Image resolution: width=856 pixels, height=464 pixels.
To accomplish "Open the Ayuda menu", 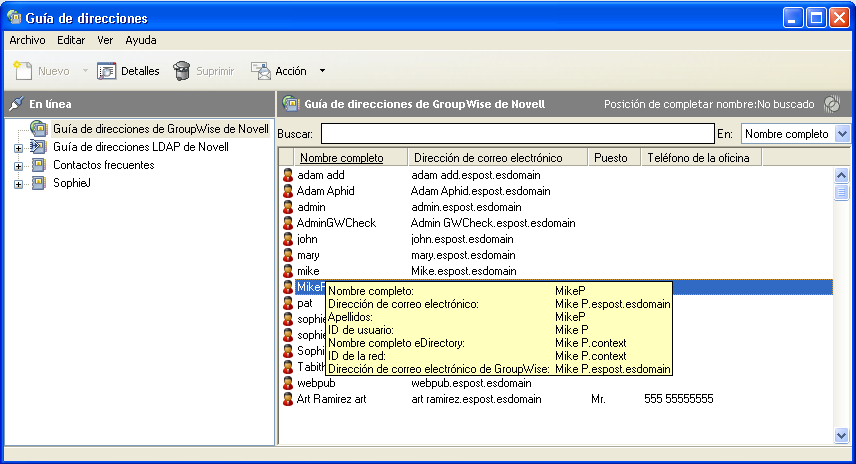I will [141, 40].
